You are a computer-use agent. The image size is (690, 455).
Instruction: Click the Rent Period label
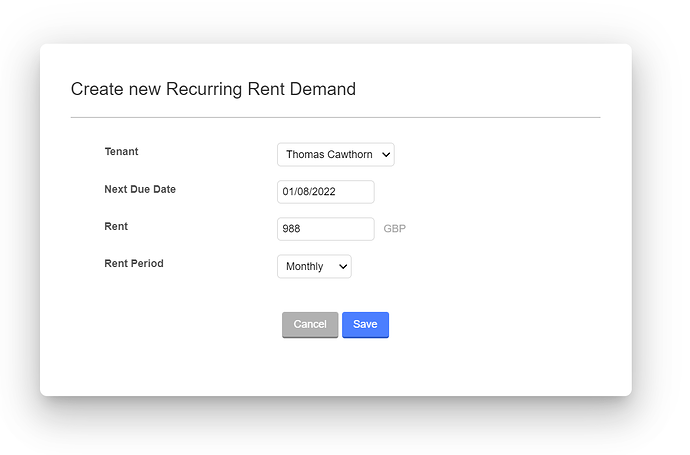(x=134, y=264)
